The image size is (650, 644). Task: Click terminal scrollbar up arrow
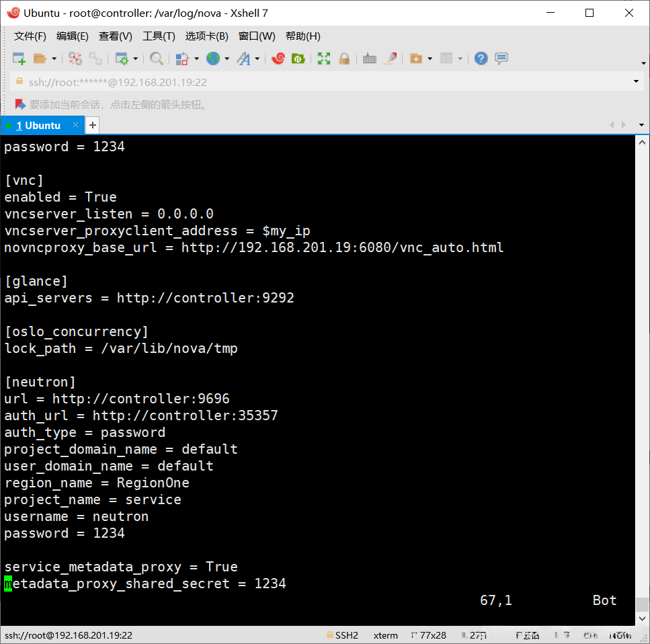coord(642,143)
